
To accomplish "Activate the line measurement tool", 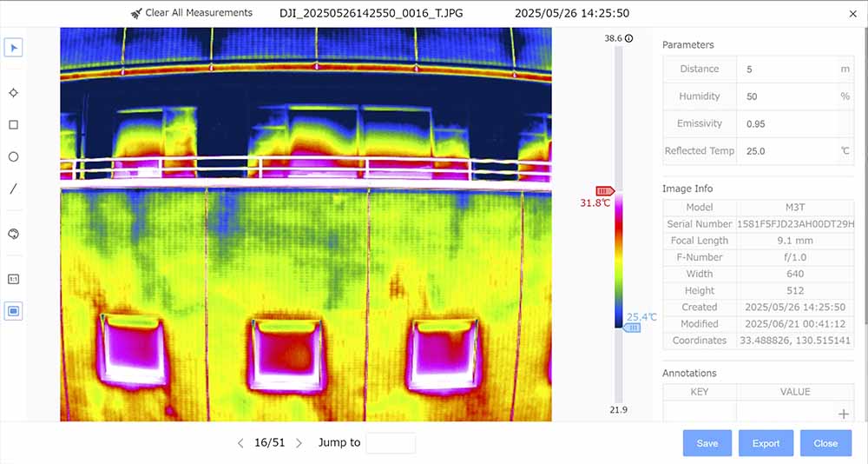I will tap(13, 189).
